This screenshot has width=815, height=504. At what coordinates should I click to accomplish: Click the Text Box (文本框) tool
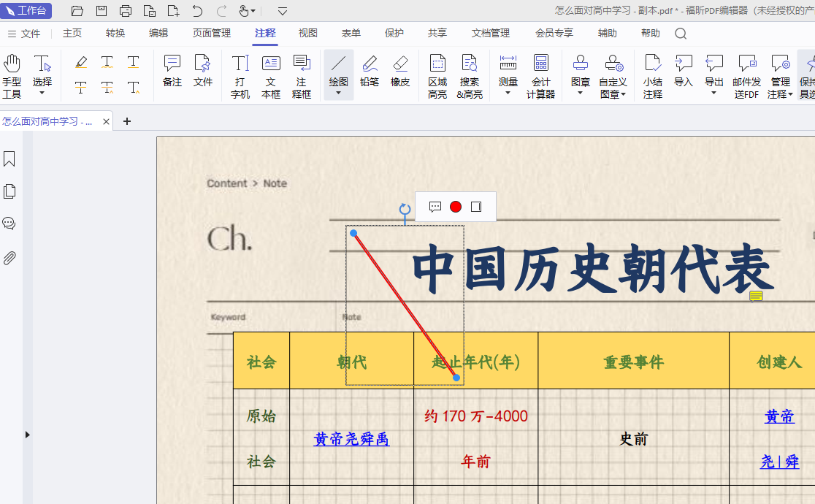[x=271, y=75]
